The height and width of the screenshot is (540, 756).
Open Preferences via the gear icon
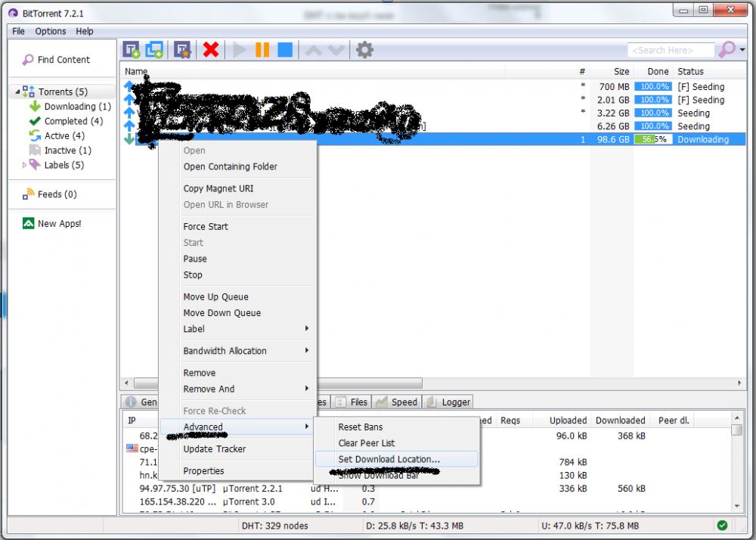[x=364, y=50]
